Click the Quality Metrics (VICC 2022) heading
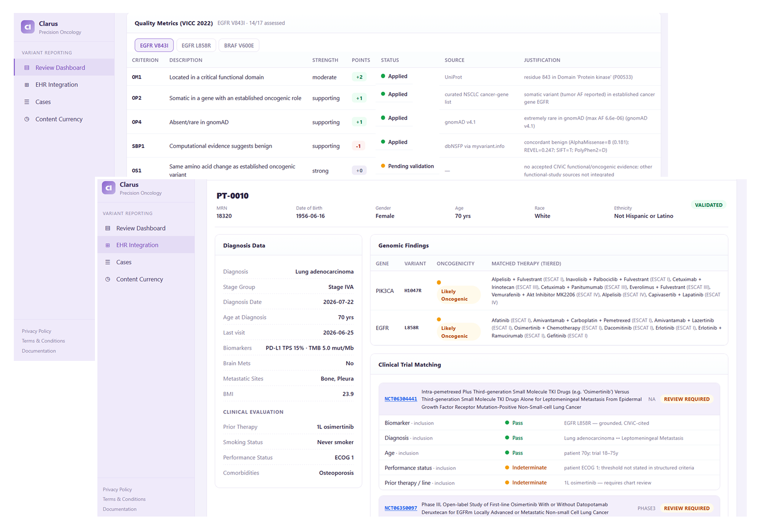The width and height of the screenshot is (763, 532). pos(174,23)
